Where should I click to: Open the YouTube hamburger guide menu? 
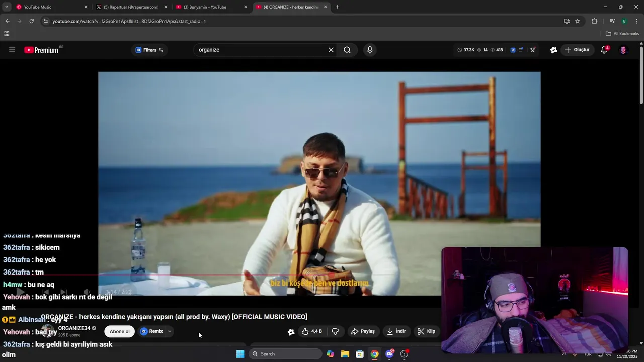(x=12, y=50)
